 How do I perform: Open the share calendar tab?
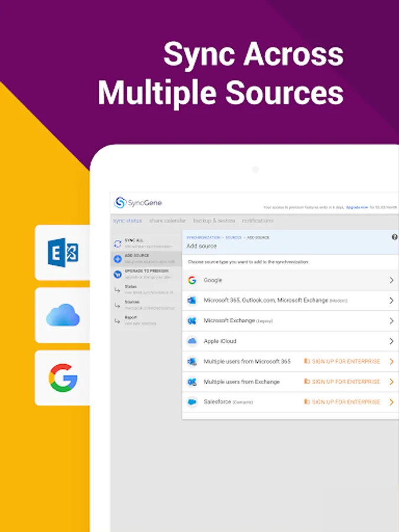coord(167,221)
